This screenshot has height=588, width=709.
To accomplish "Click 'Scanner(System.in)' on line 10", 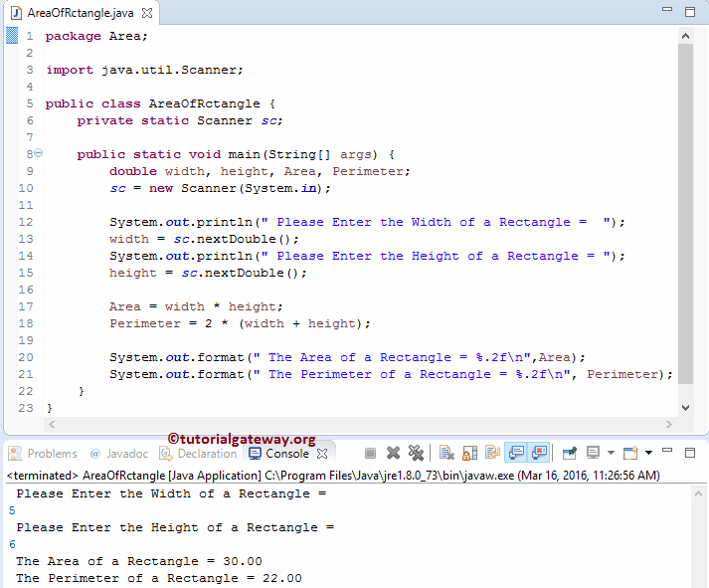I will click(252, 188).
